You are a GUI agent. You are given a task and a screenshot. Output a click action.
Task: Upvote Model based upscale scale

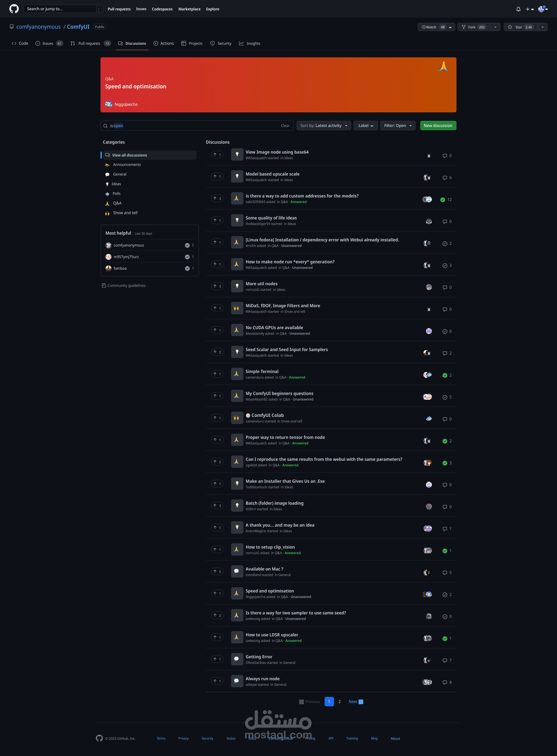pos(217,177)
